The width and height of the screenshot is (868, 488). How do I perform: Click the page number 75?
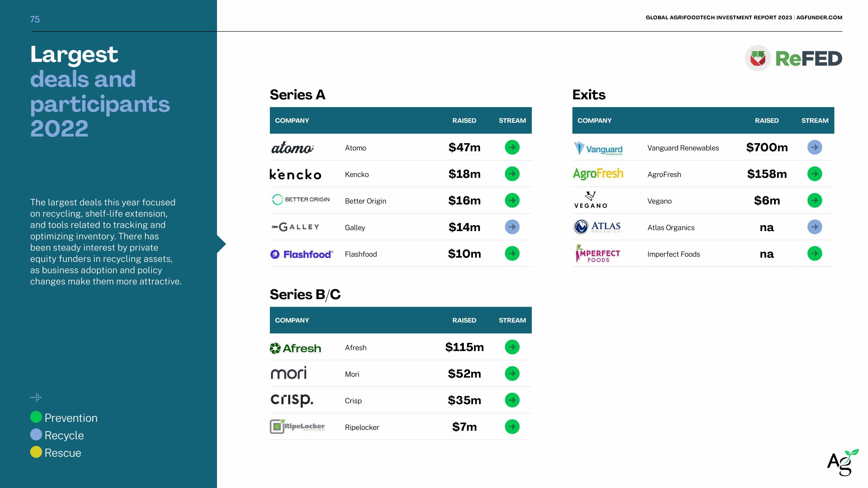[35, 19]
